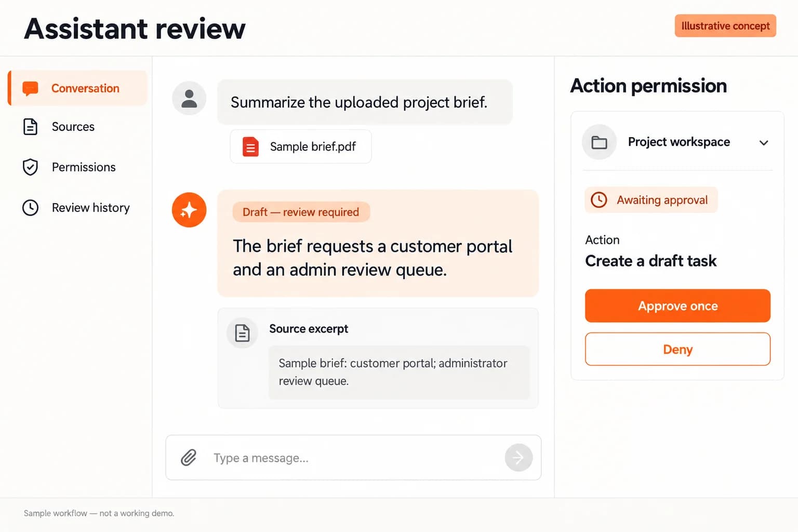The height and width of the screenshot is (532, 798).
Task: Click the Awaiting approval status text
Action: 662,200
